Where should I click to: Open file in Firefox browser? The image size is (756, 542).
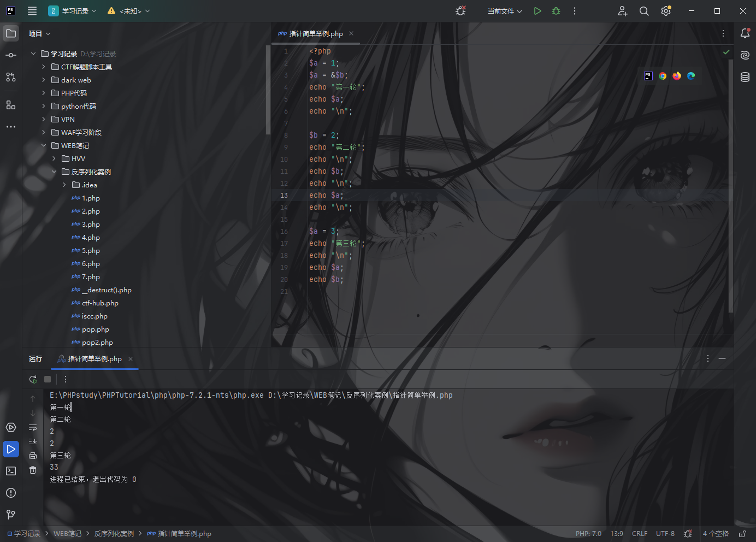coord(677,76)
